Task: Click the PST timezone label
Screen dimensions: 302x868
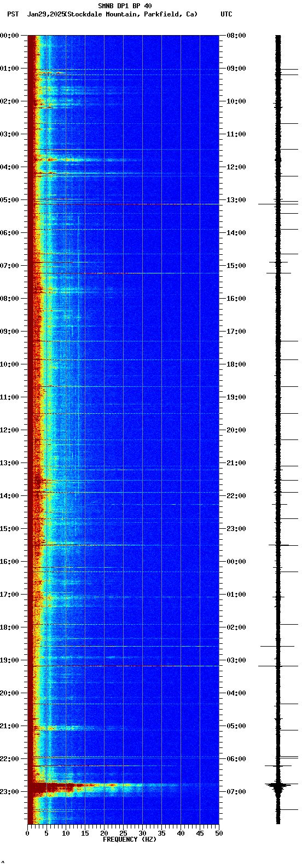Action: click(x=13, y=14)
